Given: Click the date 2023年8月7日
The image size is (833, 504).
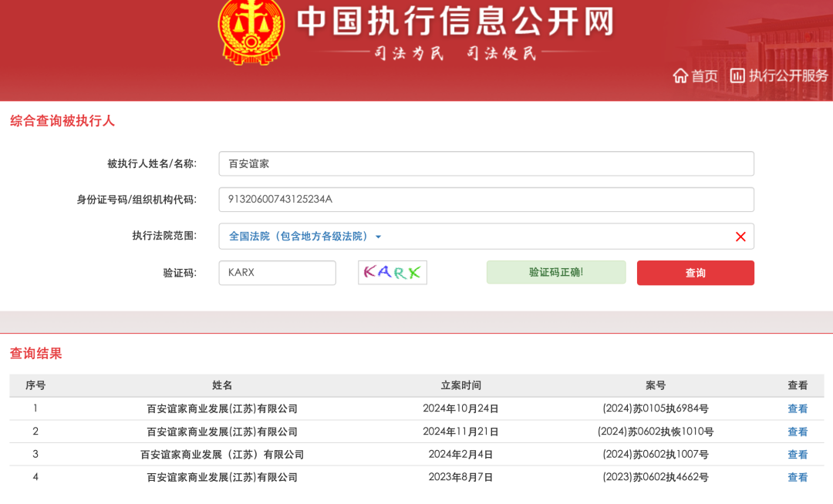Looking at the screenshot, I should click(460, 478).
